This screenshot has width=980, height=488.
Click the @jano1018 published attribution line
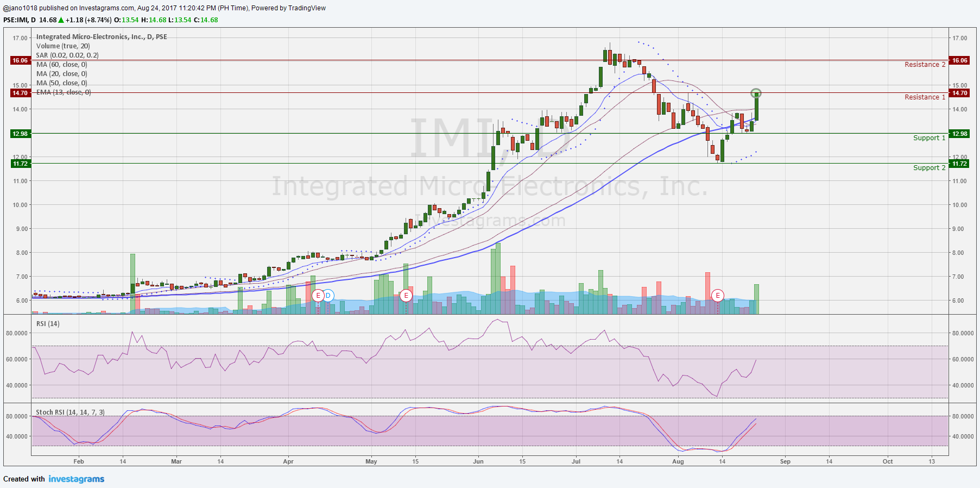pos(165,8)
